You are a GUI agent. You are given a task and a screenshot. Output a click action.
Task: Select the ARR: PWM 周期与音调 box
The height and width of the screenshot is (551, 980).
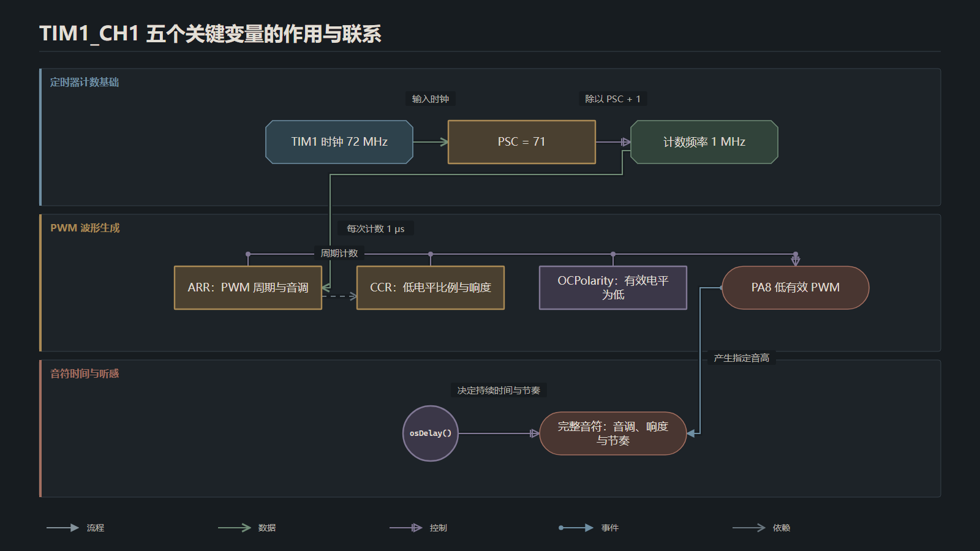click(248, 288)
